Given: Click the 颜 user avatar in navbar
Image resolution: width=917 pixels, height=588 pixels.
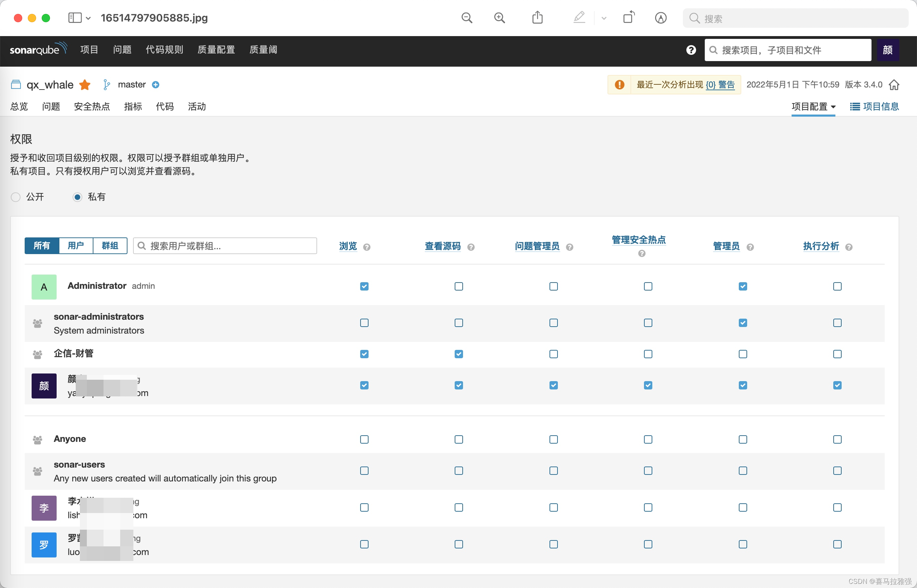Looking at the screenshot, I should pos(887,50).
